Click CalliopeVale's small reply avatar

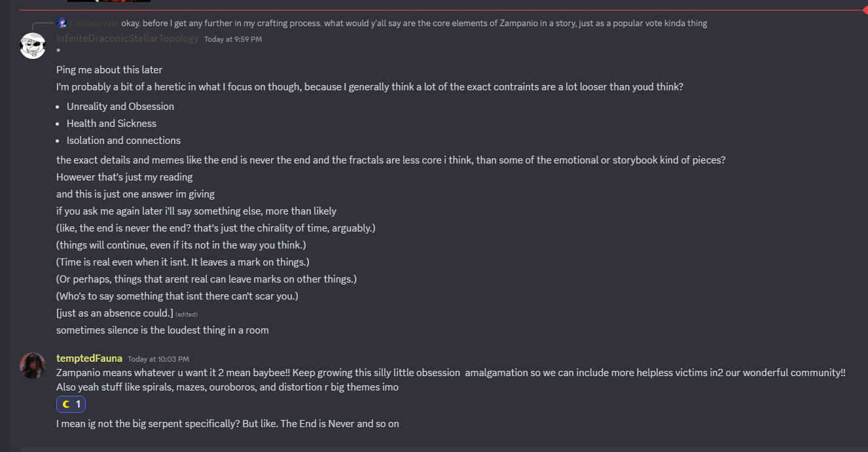pos(62,23)
